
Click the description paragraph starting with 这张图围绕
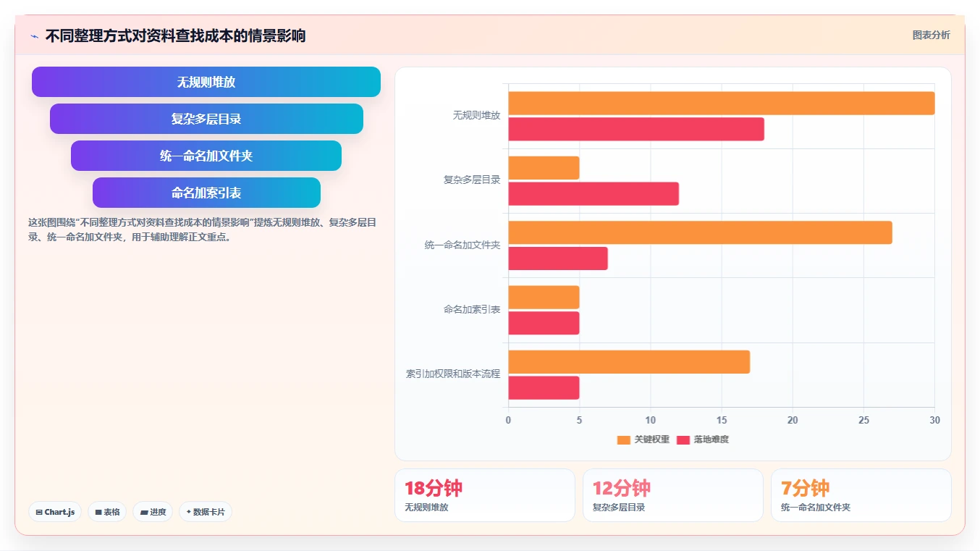202,230
